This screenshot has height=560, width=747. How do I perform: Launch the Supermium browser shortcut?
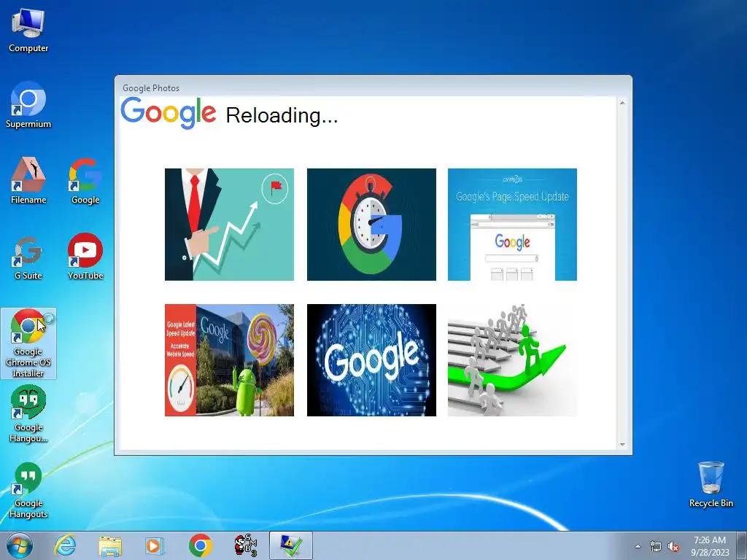tap(28, 105)
